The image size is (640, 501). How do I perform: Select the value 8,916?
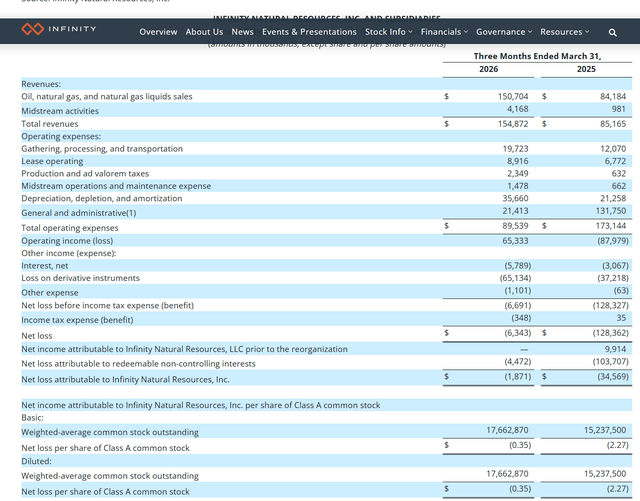[518, 161]
